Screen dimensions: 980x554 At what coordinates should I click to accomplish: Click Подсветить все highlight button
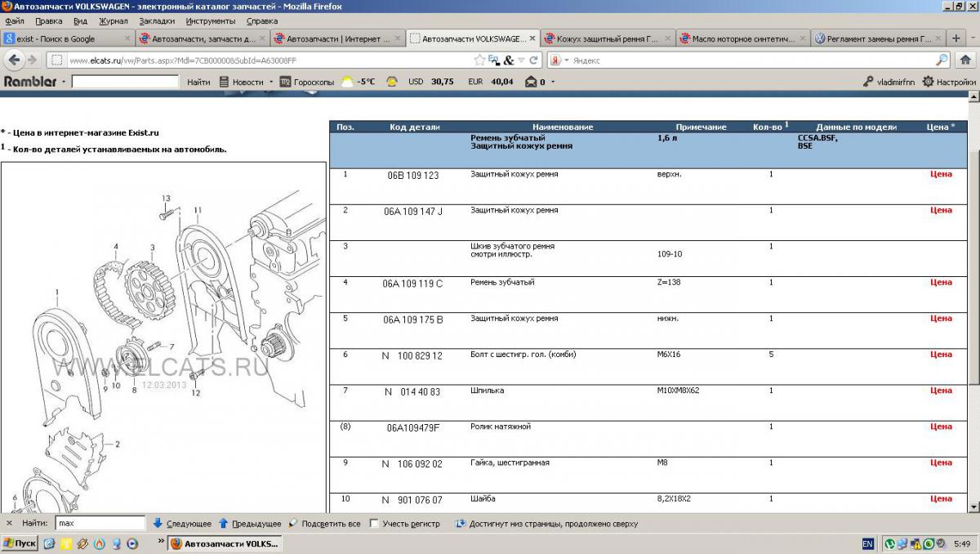(x=324, y=524)
